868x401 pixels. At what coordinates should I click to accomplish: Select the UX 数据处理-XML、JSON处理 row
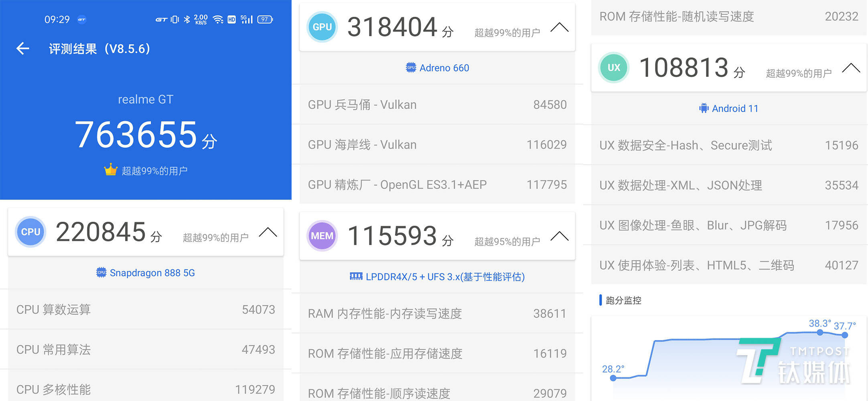729,185
